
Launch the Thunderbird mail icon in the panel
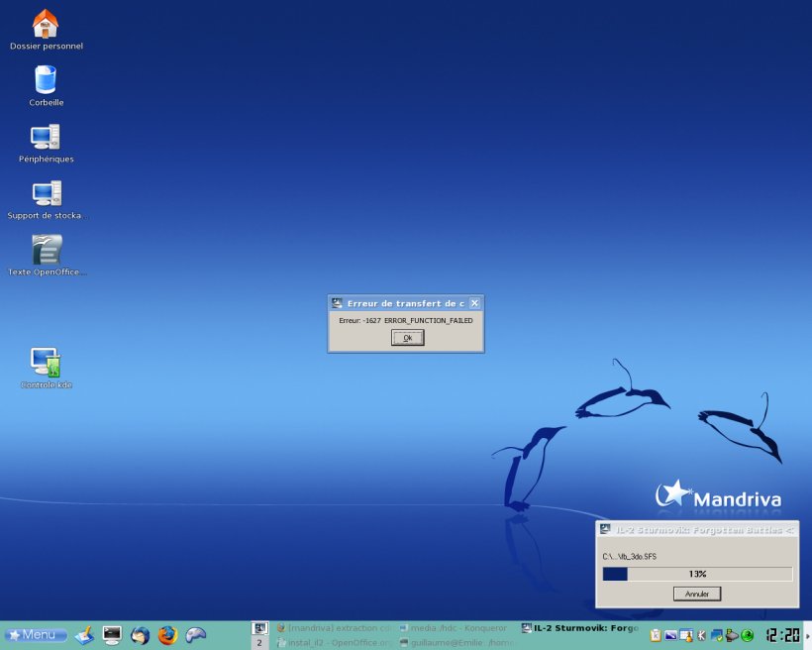point(140,635)
